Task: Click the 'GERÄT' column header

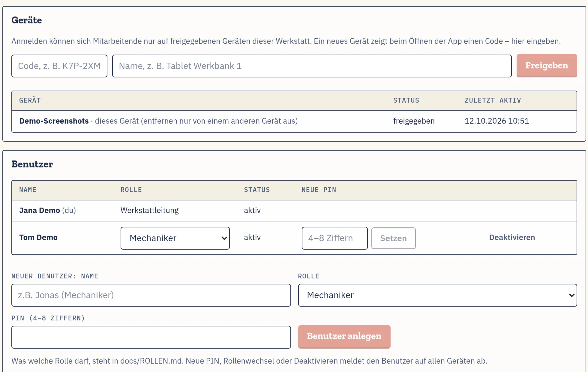Action: [30, 100]
